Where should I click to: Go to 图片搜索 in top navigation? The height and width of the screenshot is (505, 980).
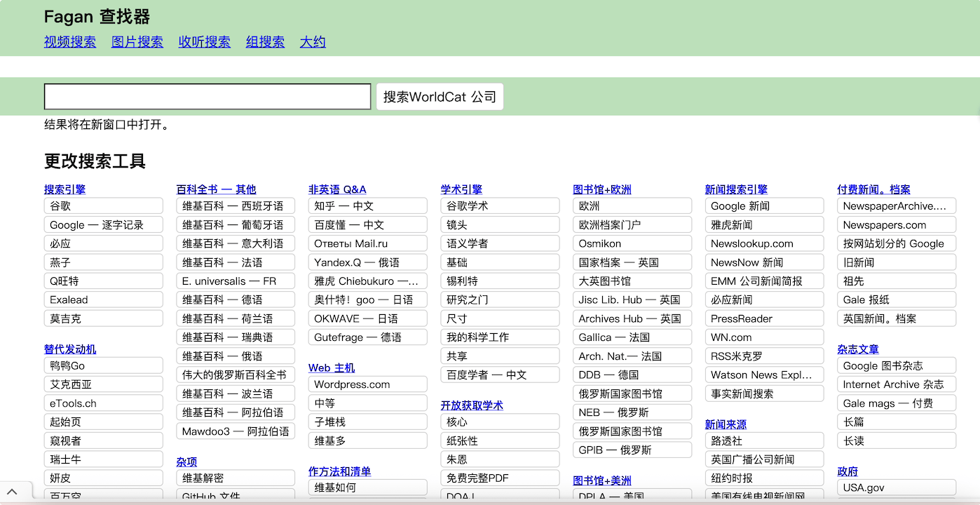click(137, 42)
